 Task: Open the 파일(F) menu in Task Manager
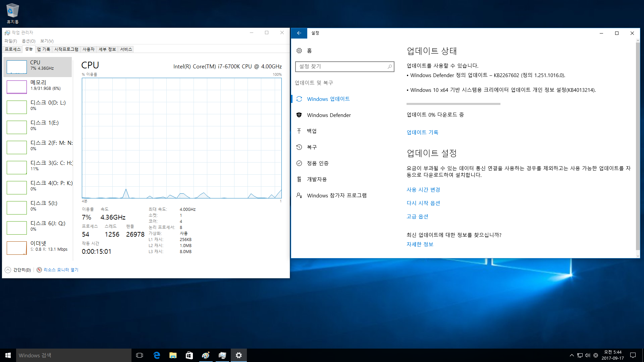pyautogui.click(x=11, y=41)
